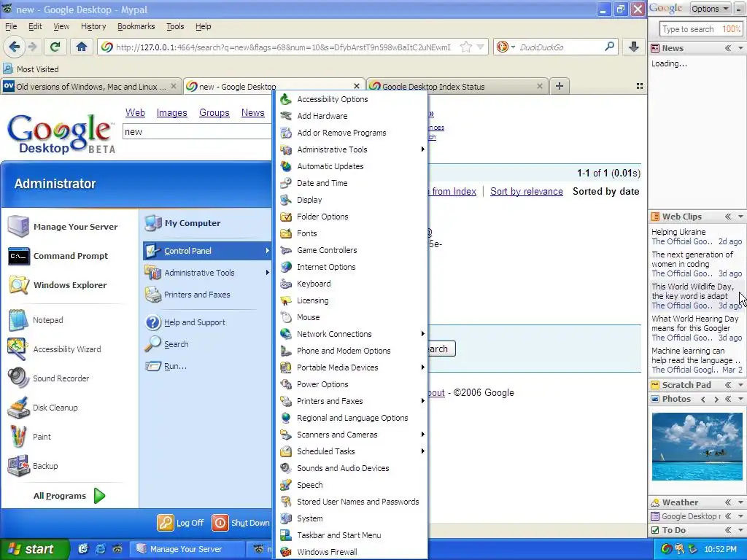The image size is (747, 560).
Task: Open the Tools menu
Action: click(x=175, y=26)
